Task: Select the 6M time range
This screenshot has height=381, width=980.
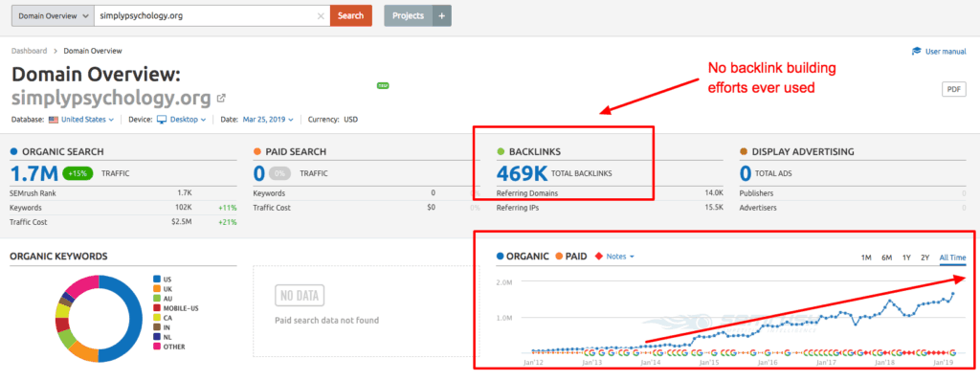Action: click(x=886, y=258)
